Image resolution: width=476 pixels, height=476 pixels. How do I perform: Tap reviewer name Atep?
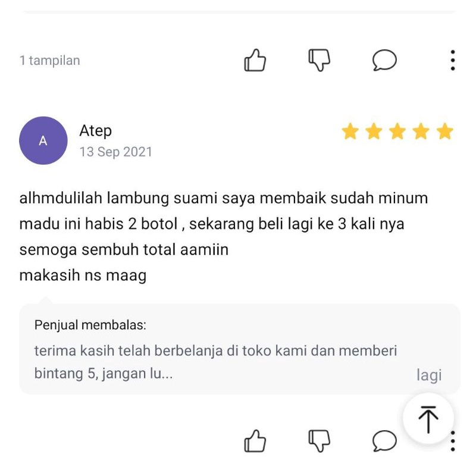96,131
